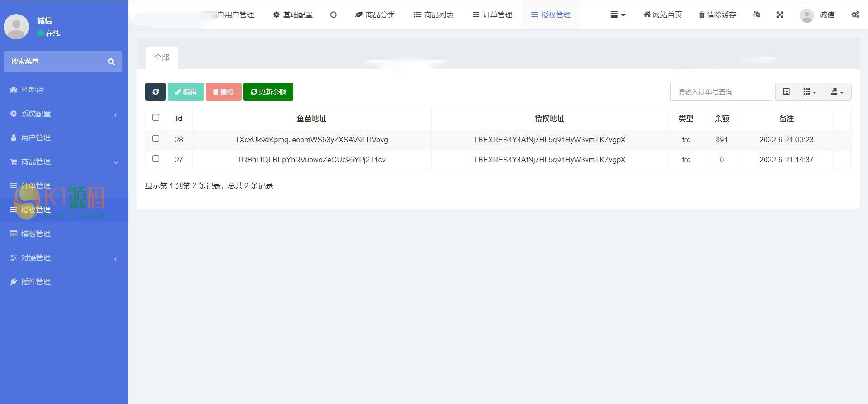868x404 pixels.
Task: Click the date 2022-6-24 00:23
Action: coord(786,140)
